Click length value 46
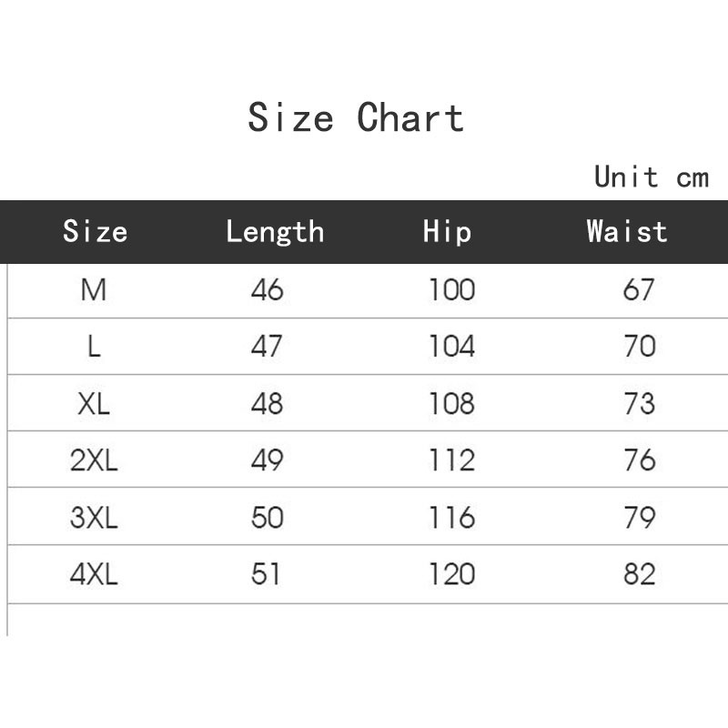 tap(268, 290)
